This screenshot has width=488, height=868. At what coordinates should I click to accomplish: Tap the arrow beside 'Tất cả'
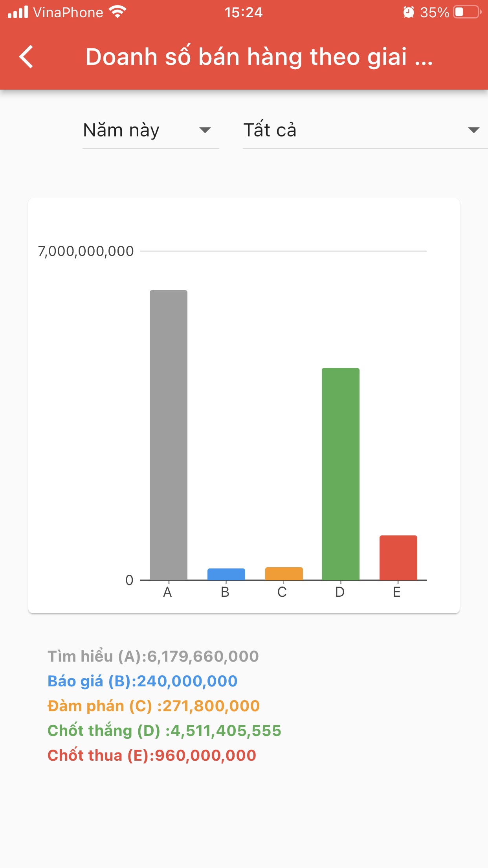(x=474, y=130)
